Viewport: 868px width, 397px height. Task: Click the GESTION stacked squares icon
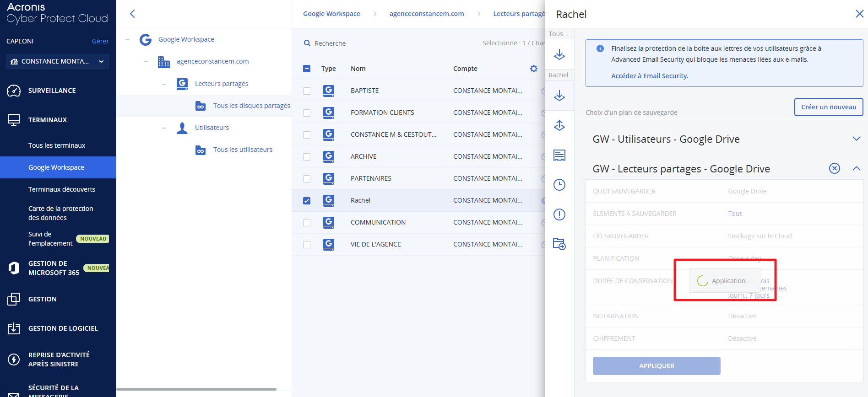coord(14,299)
